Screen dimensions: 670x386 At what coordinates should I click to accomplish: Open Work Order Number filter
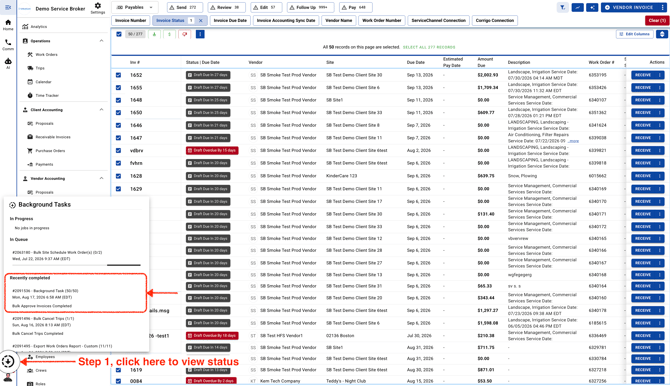[x=382, y=21]
